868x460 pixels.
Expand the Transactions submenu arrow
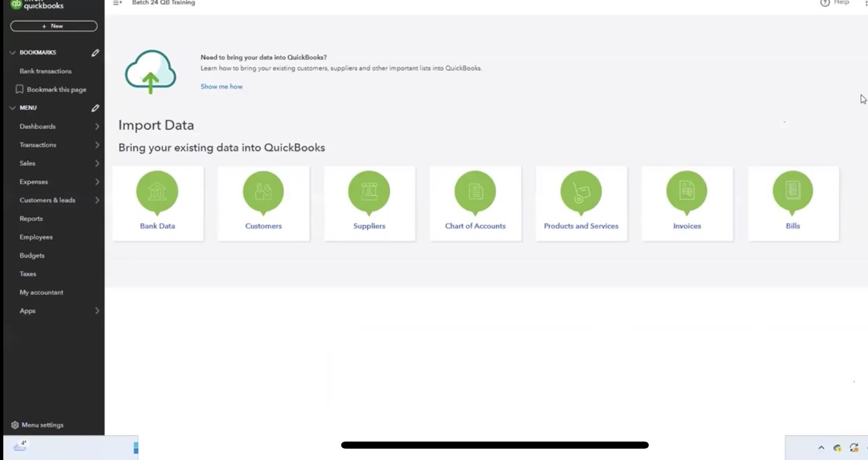tap(97, 145)
